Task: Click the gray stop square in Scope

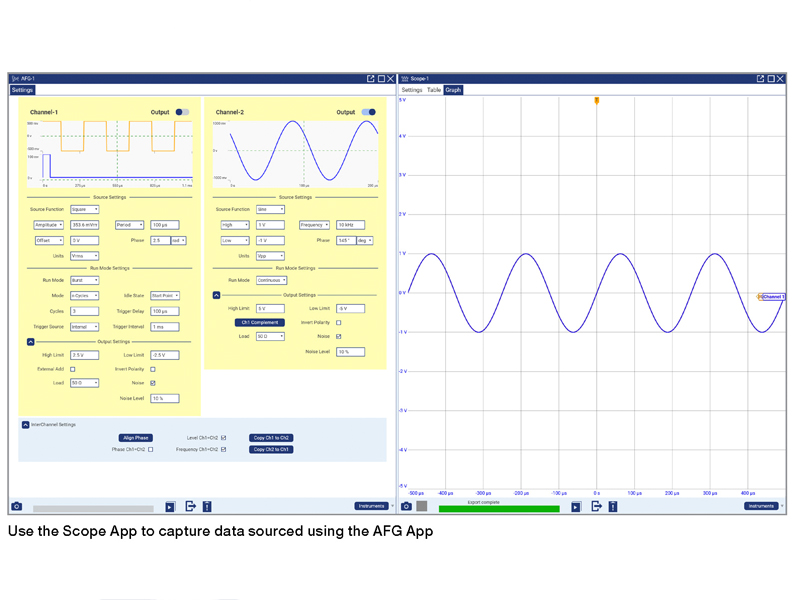Action: pyautogui.click(x=422, y=507)
